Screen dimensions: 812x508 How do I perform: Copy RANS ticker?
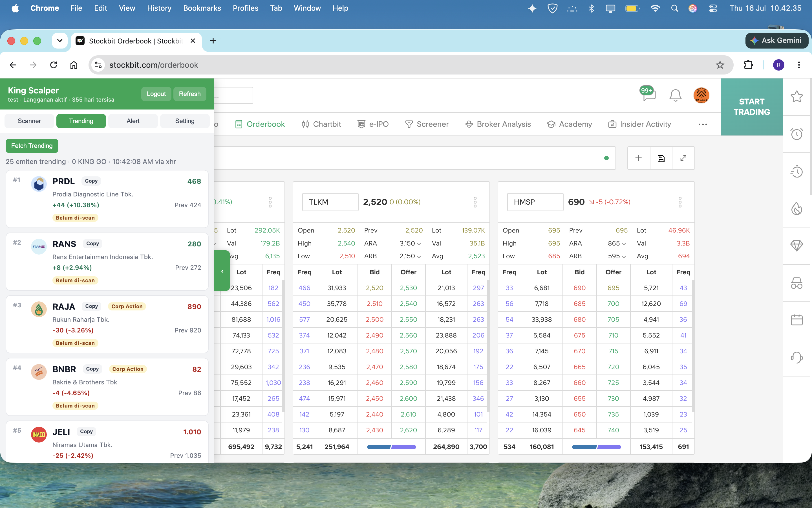coord(92,244)
